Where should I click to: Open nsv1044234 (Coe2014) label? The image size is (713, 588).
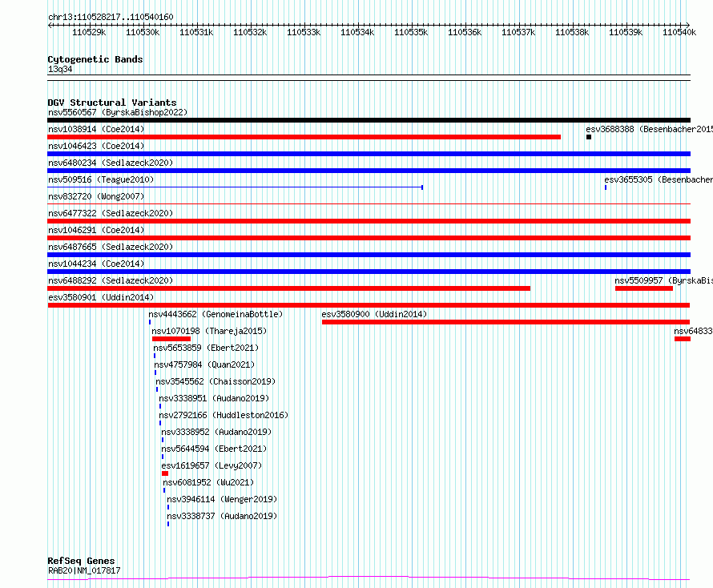(x=96, y=264)
